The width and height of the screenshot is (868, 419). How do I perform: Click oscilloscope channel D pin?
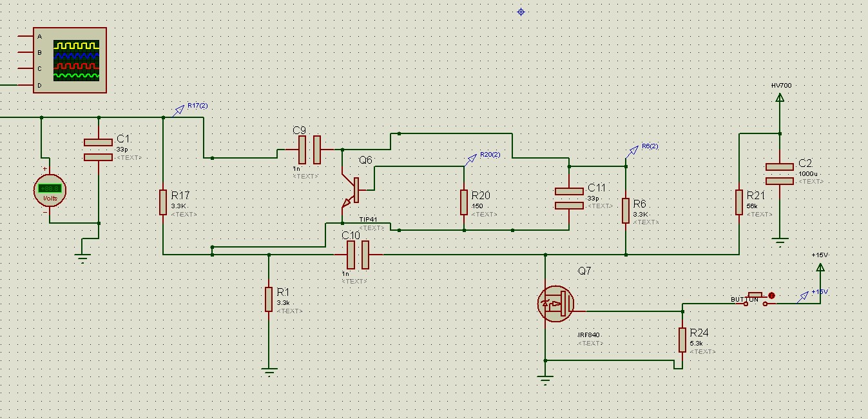[26, 84]
